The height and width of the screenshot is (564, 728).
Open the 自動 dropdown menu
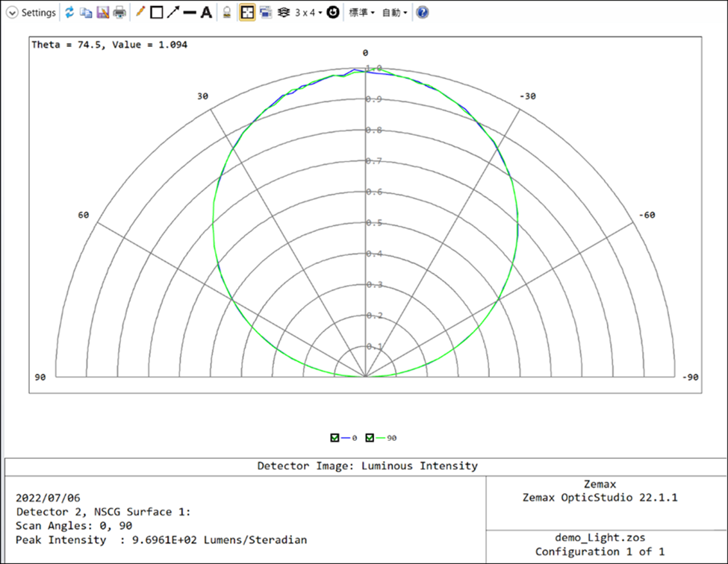pos(394,13)
